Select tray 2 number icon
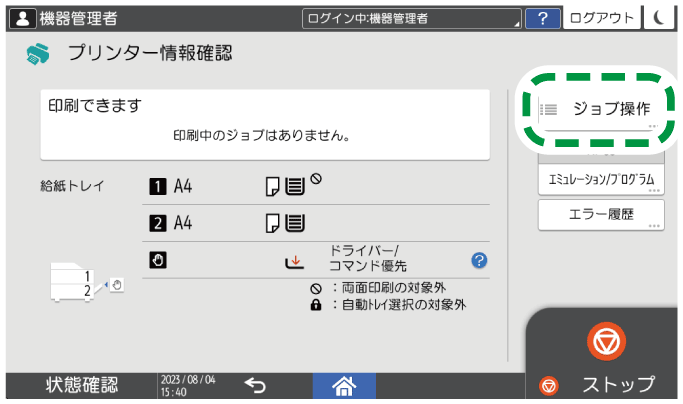The width and height of the screenshot is (683, 404). [x=158, y=223]
